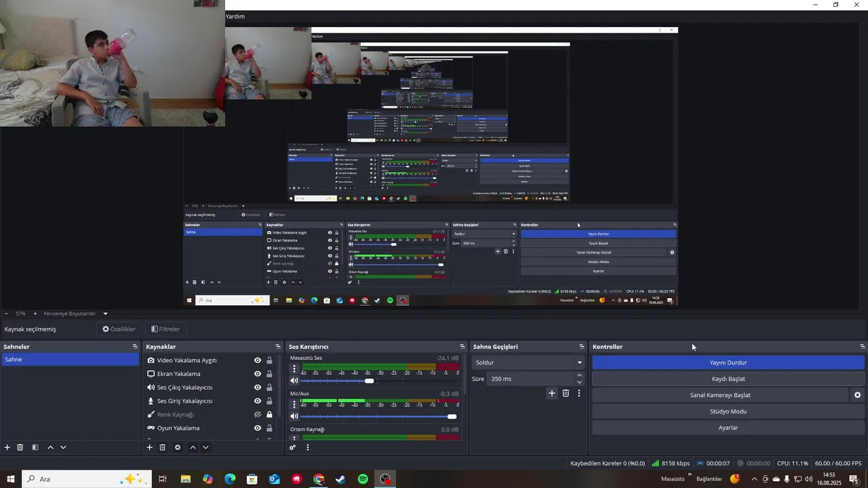This screenshot has height=488, width=868.
Task: Open source properties gear in Kaynaklar panel
Action: pyautogui.click(x=178, y=447)
